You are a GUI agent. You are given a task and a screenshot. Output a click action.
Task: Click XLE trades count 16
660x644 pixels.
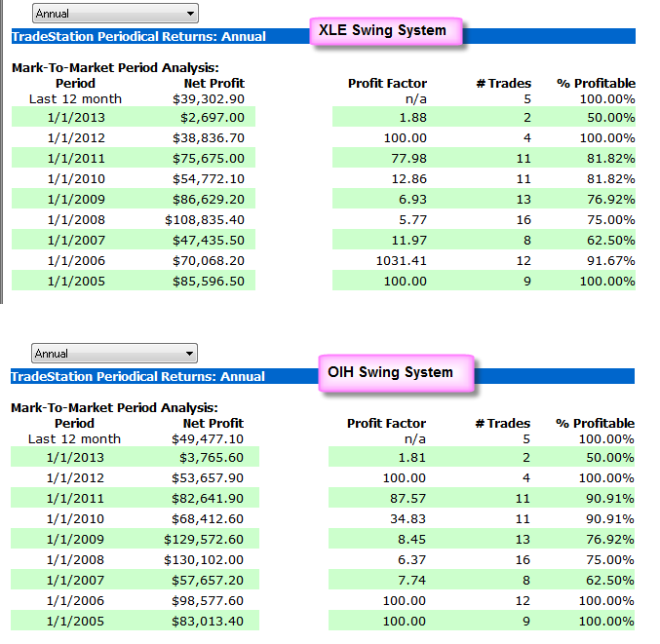(x=524, y=220)
